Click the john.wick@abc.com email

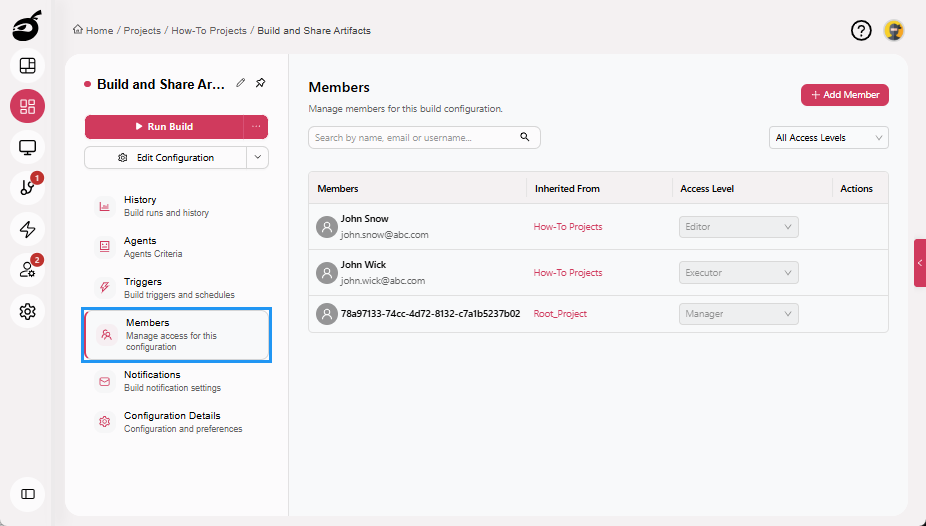tap(383, 281)
